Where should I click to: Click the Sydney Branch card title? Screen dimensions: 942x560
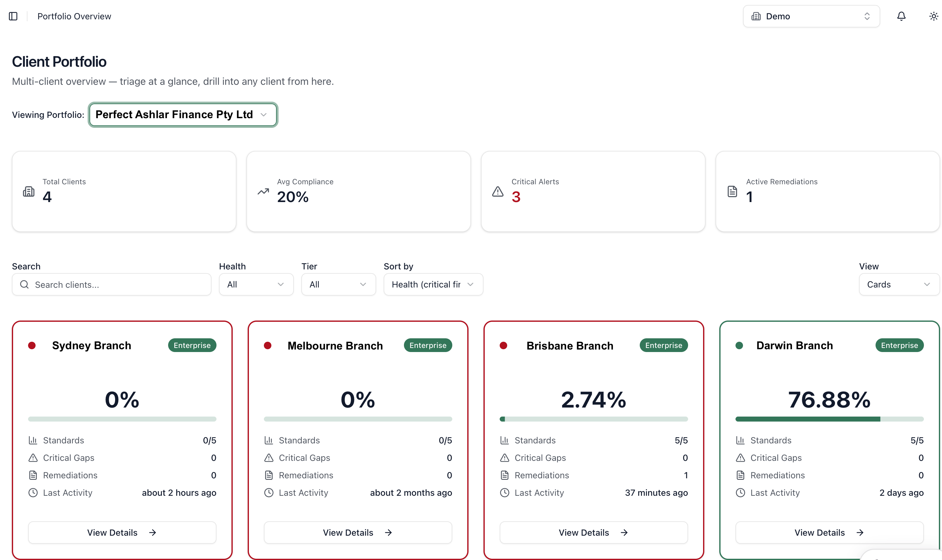[x=92, y=346]
